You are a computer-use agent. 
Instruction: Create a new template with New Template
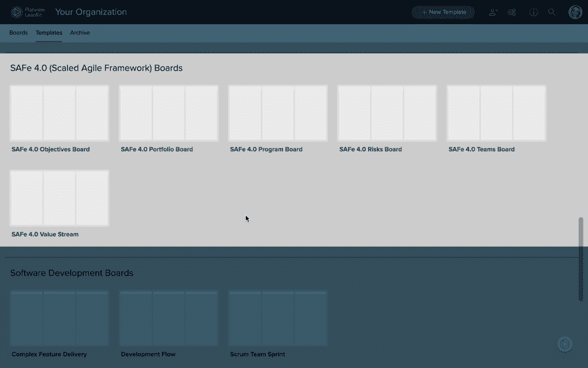pos(443,12)
